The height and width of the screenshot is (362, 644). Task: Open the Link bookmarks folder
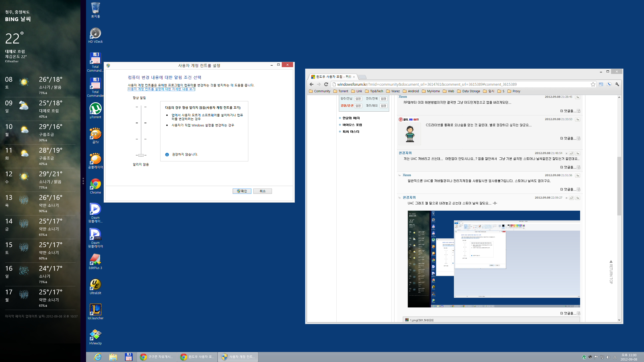(357, 91)
